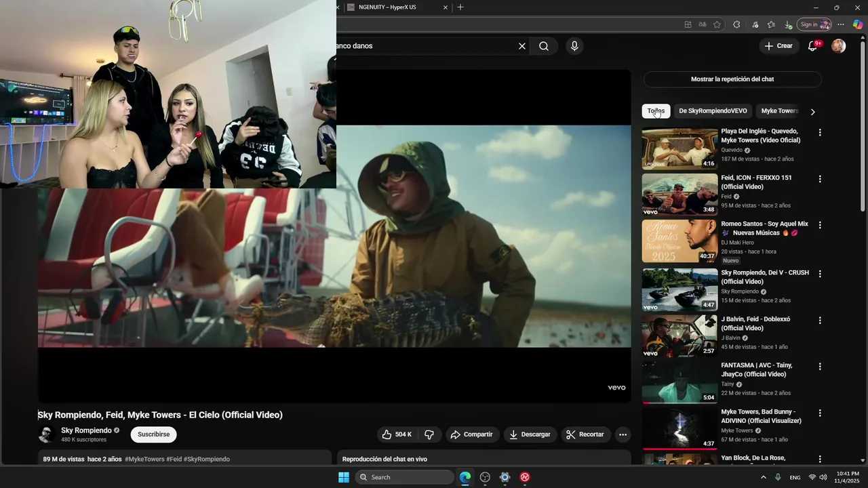Screen dimensions: 868x488
Task: Open Romeo Santos - Soy Aquel Mix title
Action: pos(764,228)
